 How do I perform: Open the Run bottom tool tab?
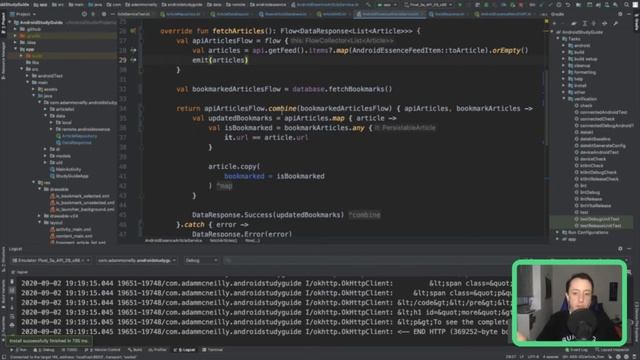click(20, 350)
